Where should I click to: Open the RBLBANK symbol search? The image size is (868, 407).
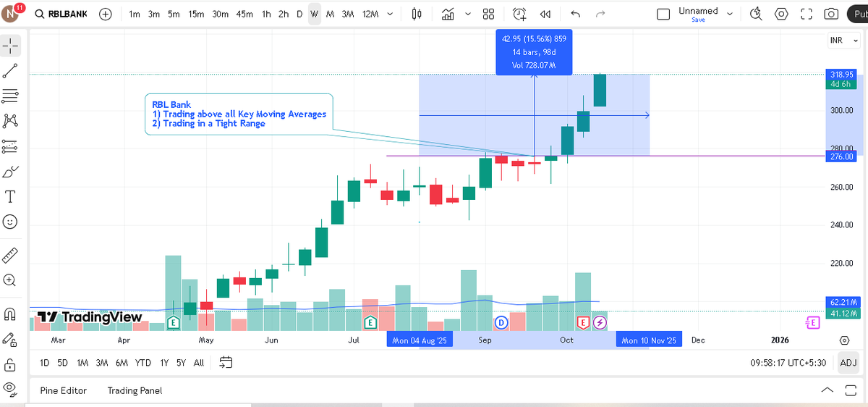click(x=61, y=14)
